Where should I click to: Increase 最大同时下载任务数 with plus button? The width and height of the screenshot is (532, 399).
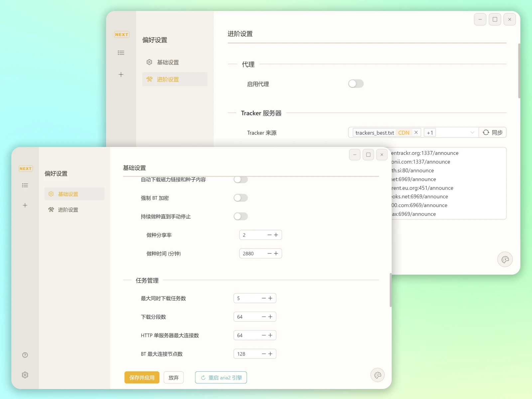tap(270, 298)
